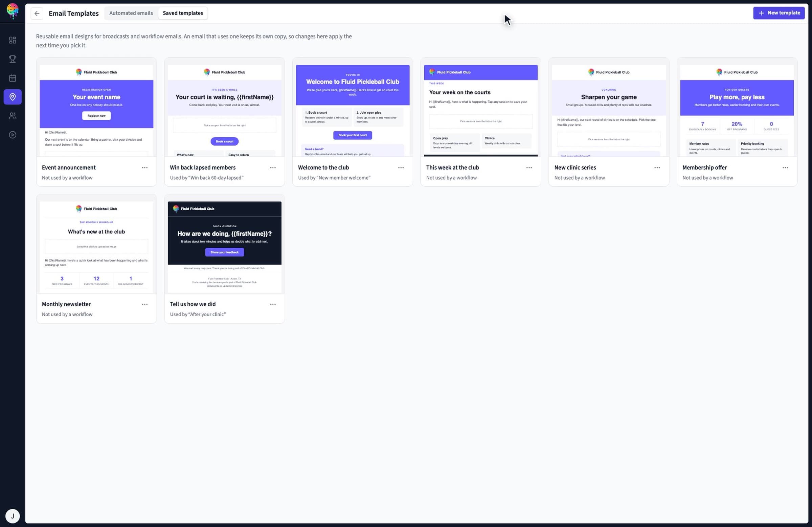Open options menu for New clinic series

(657, 167)
